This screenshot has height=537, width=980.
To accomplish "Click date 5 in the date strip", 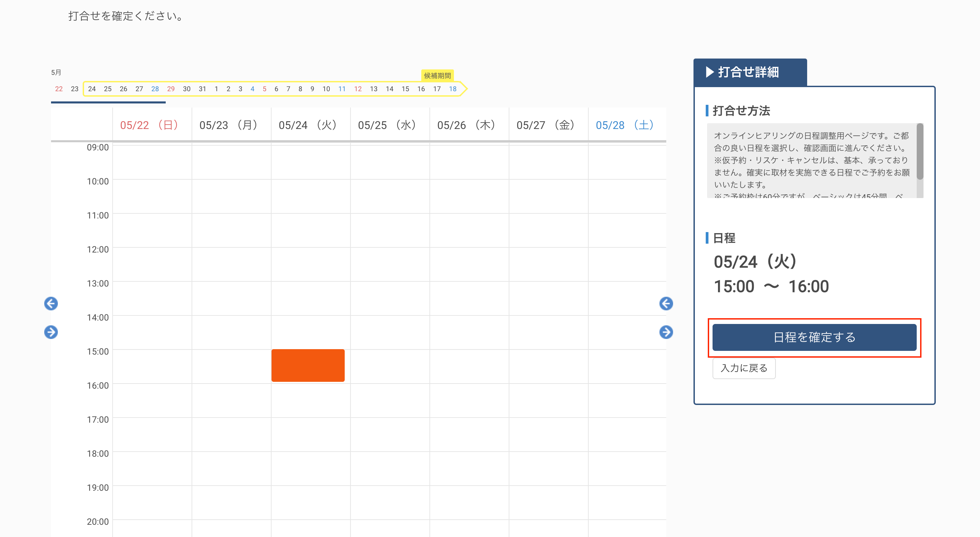I will point(264,89).
